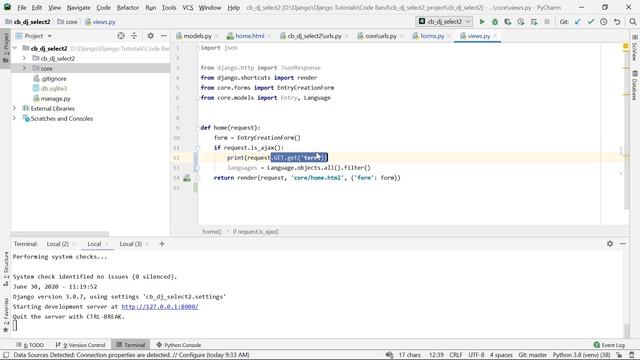Switch to the Local (3) terminal tab
This screenshot has height=360, width=640.
point(131,244)
